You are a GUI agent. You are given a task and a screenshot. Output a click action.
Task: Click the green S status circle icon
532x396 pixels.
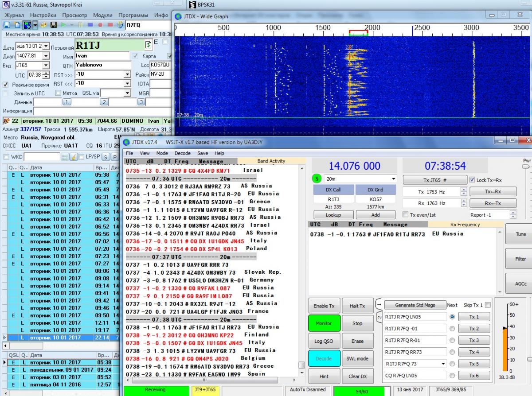pos(317,179)
